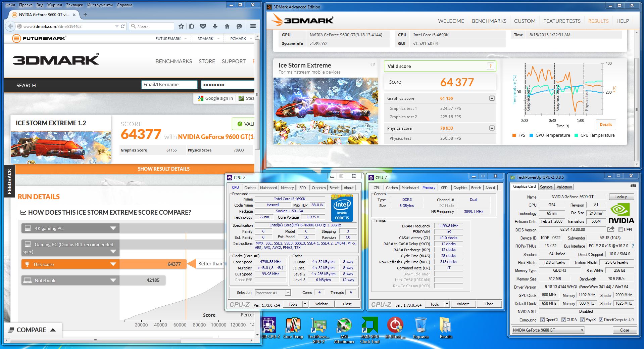Click the Close button in GPU-Z
The height and width of the screenshot is (349, 644).
[625, 330]
